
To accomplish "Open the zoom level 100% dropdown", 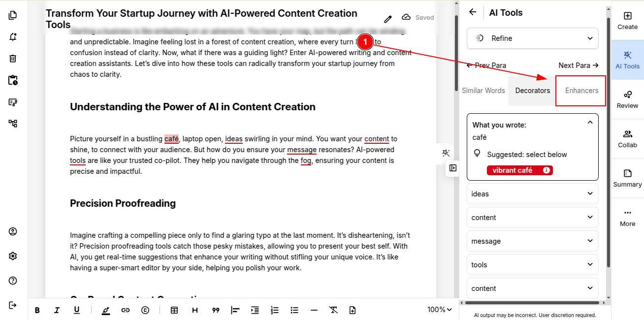I will tap(439, 310).
